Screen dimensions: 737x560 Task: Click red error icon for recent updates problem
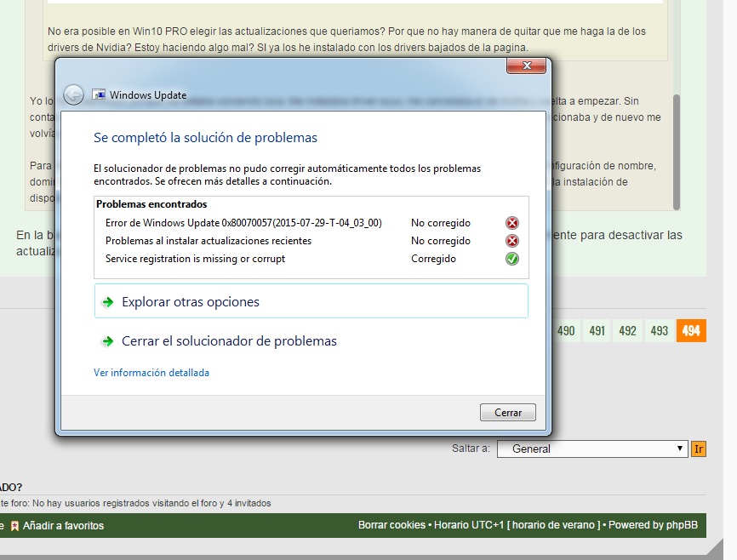click(x=511, y=241)
